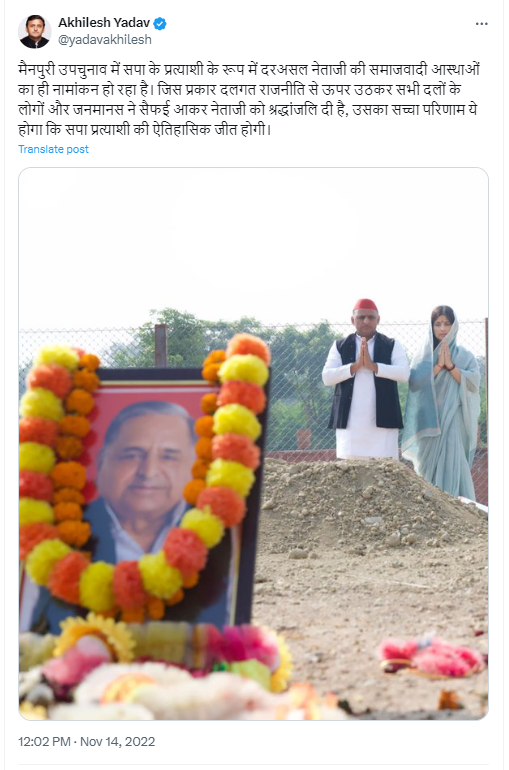Screen dimensions: 509x770
Task: Click the Akhilesh Yadav display name
Action: coord(104,23)
